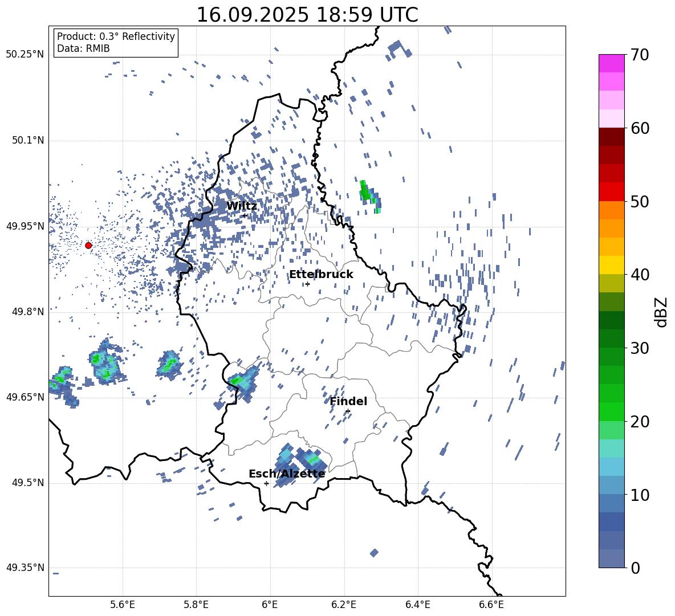Click the colorbar 10 tick label

click(640, 495)
